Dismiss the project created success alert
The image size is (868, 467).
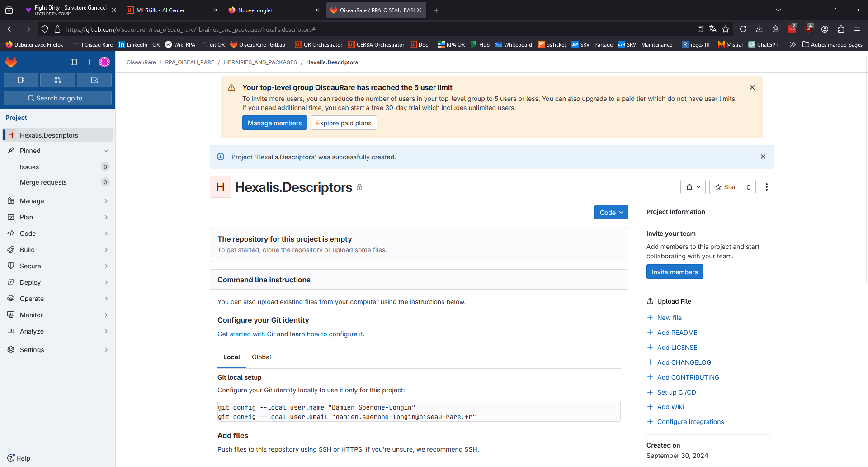(x=763, y=157)
